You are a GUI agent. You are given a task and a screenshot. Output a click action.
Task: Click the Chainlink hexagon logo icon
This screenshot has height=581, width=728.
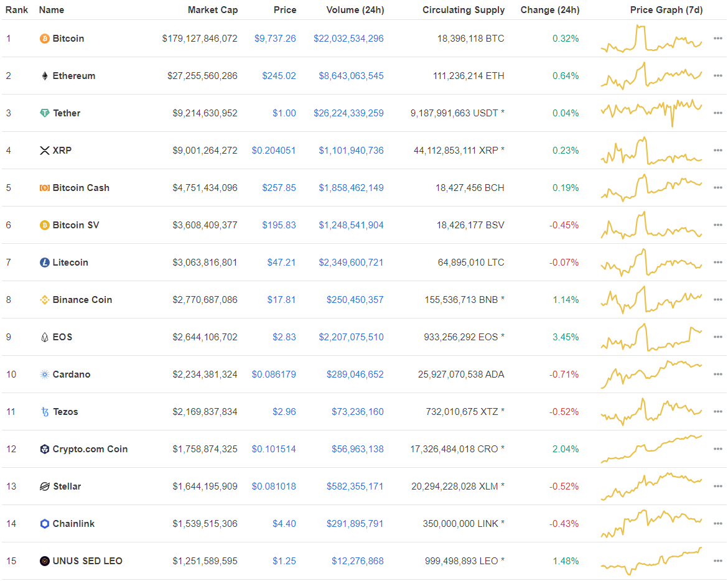45,524
